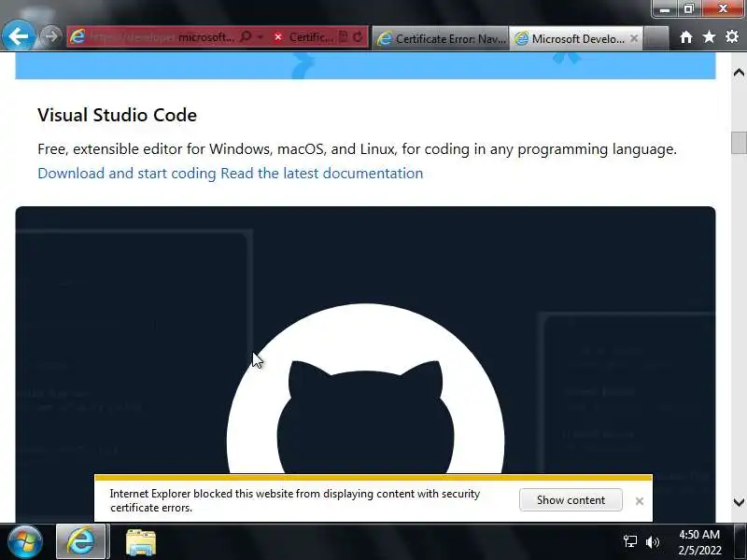Click the GitHub Octocat banner image
The image size is (747, 560).
[365, 364]
